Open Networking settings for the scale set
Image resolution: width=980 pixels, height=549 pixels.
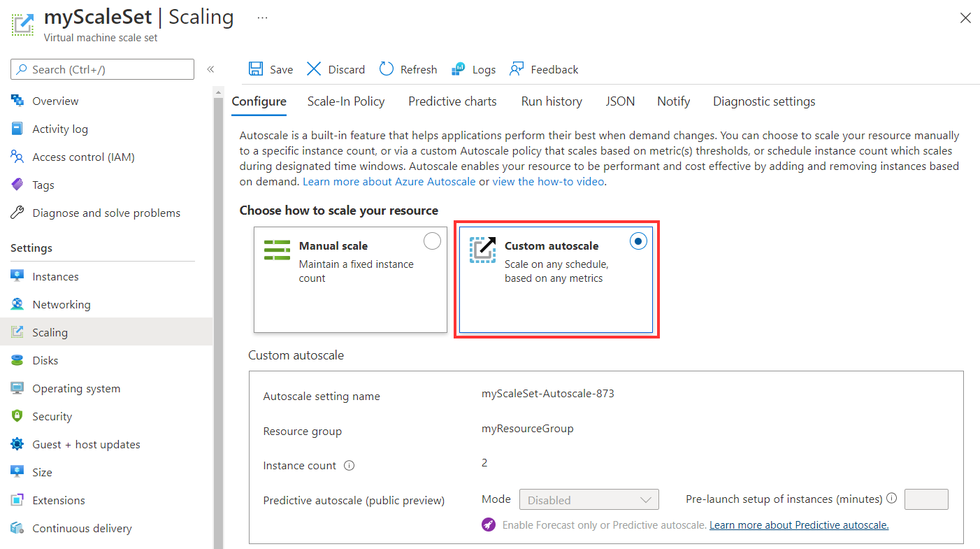pyautogui.click(x=59, y=304)
